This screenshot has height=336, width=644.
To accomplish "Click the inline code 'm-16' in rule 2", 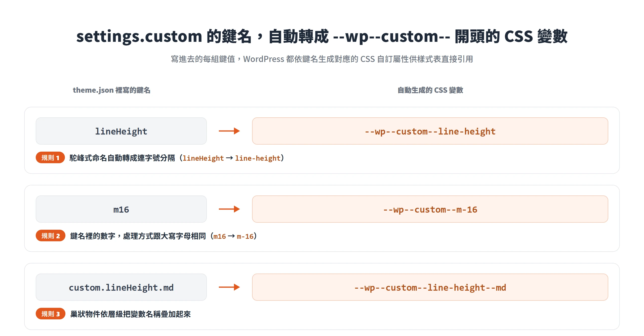I will click(245, 236).
